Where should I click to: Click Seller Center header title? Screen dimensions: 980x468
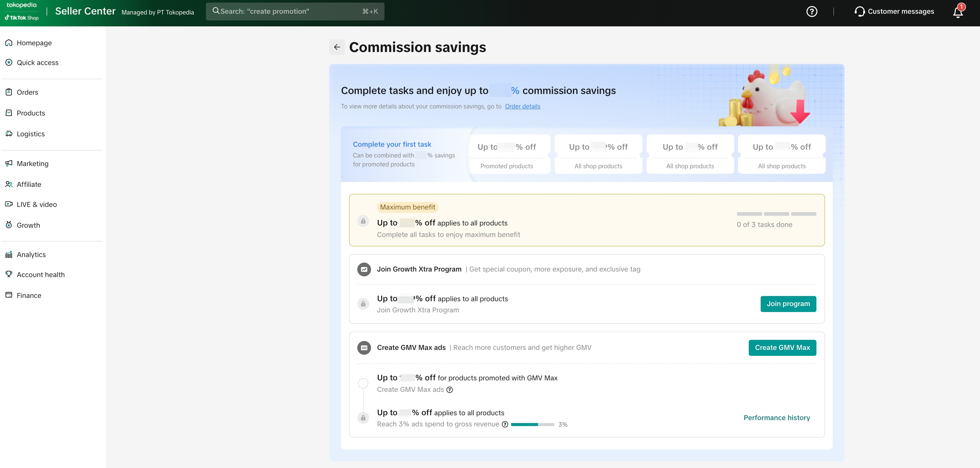85,11
